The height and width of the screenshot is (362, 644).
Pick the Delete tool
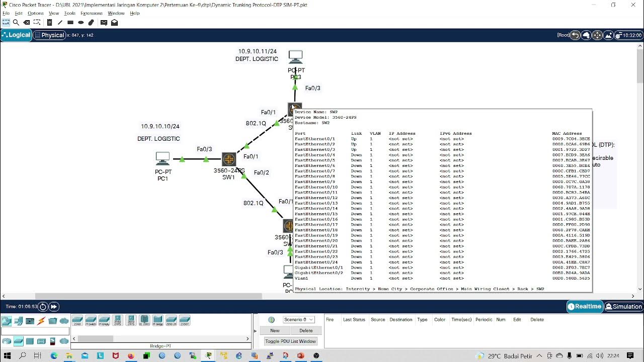pyautogui.click(x=27, y=23)
